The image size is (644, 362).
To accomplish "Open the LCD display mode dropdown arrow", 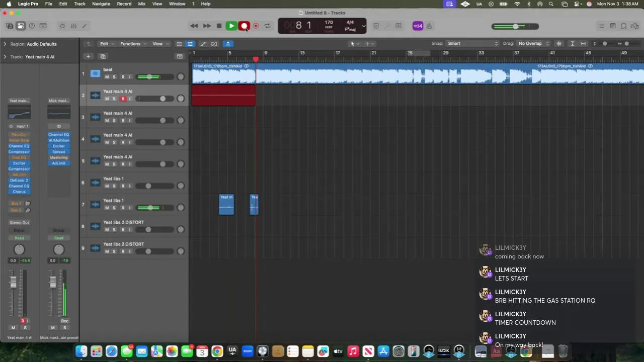I will click(363, 26).
